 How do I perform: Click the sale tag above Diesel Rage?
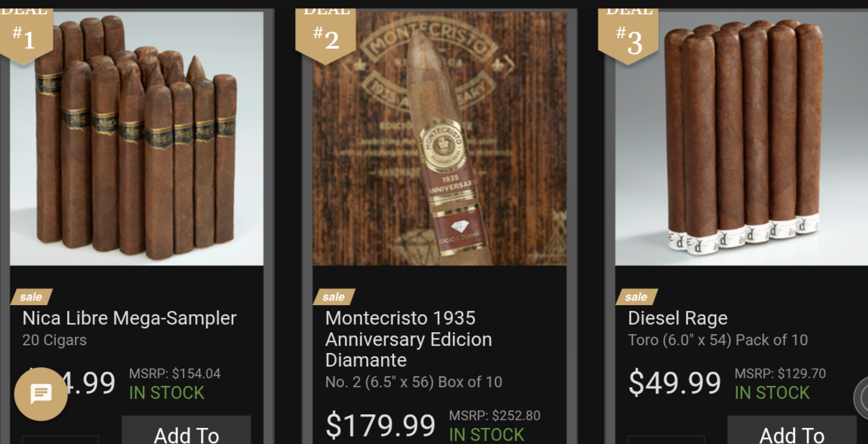click(636, 297)
